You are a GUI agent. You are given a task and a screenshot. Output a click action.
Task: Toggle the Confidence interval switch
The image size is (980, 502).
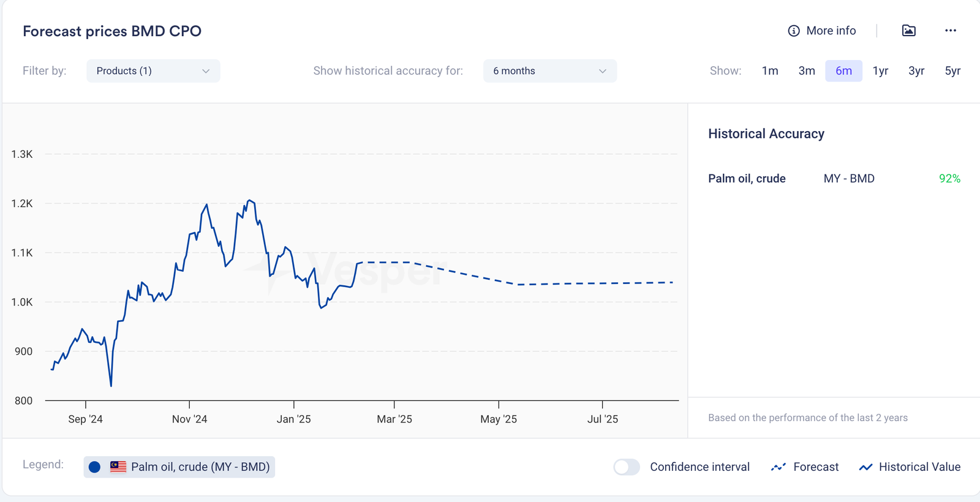tap(627, 467)
